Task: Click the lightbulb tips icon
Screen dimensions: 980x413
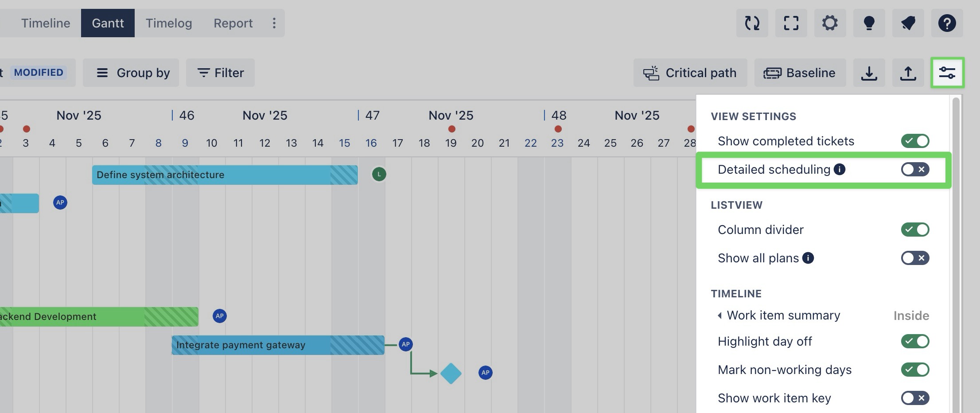Action: click(x=869, y=23)
